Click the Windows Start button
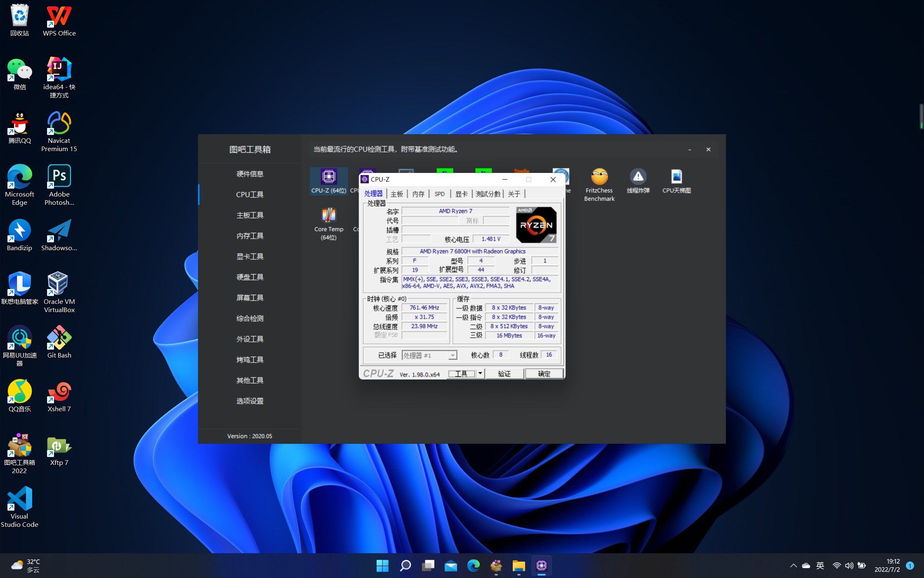This screenshot has width=924, height=578. pyautogui.click(x=382, y=566)
